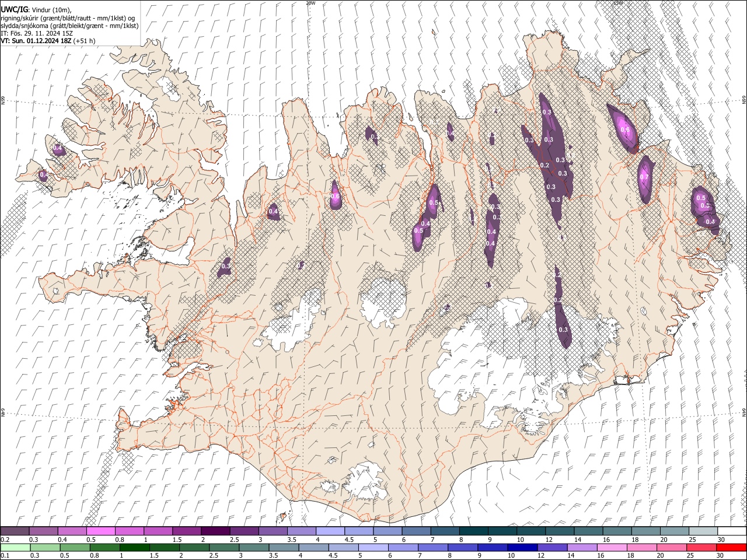The height and width of the screenshot is (560, 747).
Task: Pick the pale grey swatch at 25, upper scale
Action: pos(704,531)
